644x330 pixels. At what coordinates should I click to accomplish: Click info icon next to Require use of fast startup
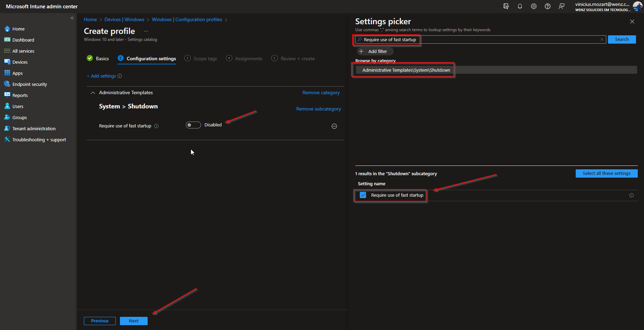pos(156,126)
